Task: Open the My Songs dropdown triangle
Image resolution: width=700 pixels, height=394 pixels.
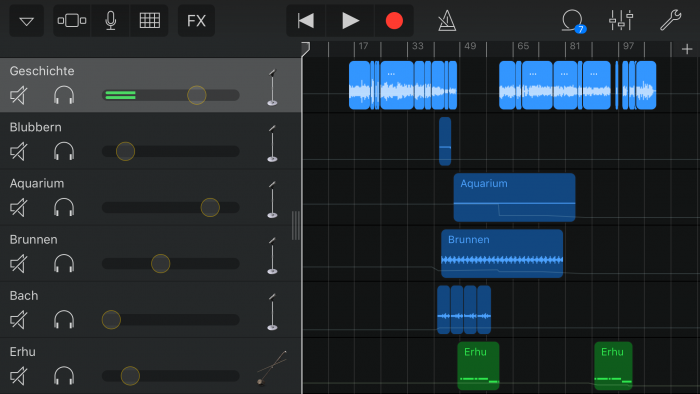Action: coord(27,21)
